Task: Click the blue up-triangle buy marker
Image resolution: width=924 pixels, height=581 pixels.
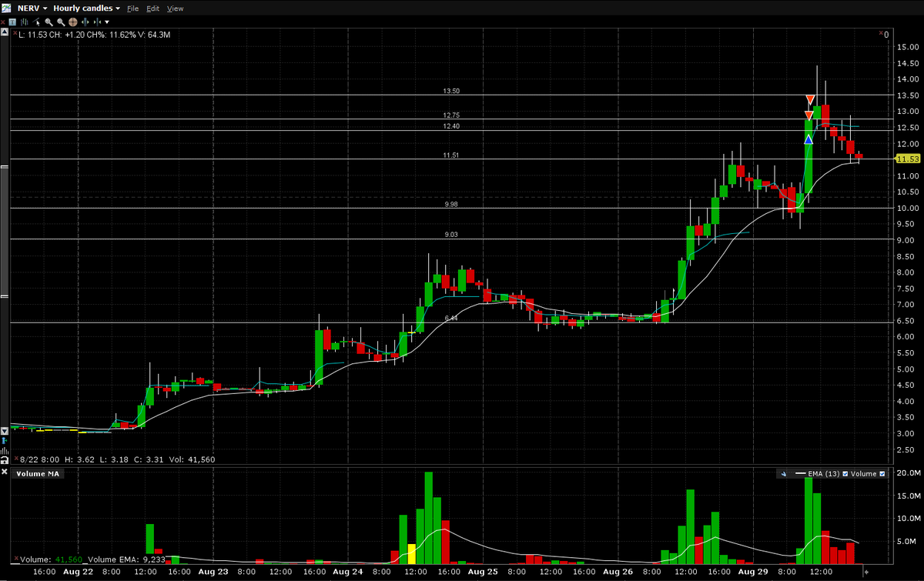Action: coord(808,139)
